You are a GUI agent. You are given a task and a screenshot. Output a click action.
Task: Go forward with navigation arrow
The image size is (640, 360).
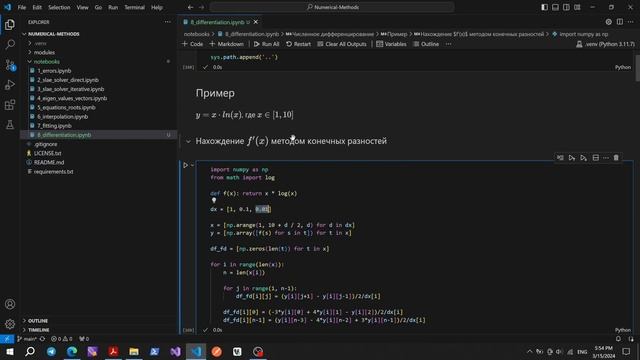pyautogui.click(x=201, y=7)
